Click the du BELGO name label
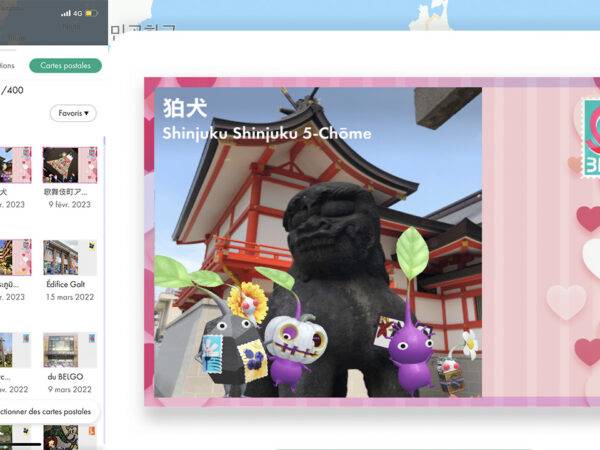 pyautogui.click(x=65, y=377)
